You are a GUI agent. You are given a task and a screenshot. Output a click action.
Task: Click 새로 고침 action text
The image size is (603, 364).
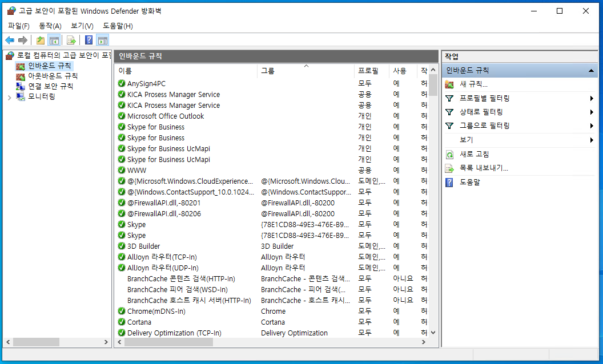coord(474,154)
